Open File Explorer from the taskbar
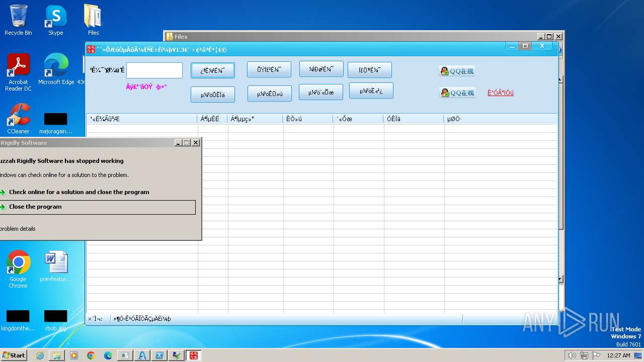This screenshot has height=362, width=644. [57, 355]
